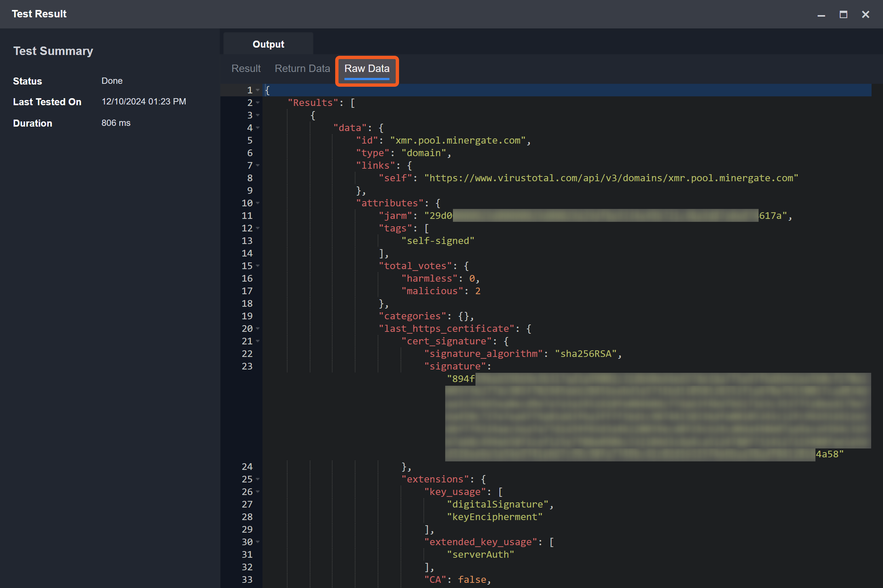Click the VirusTotal self link URL text
The height and width of the screenshot is (588, 883).
[x=611, y=178]
